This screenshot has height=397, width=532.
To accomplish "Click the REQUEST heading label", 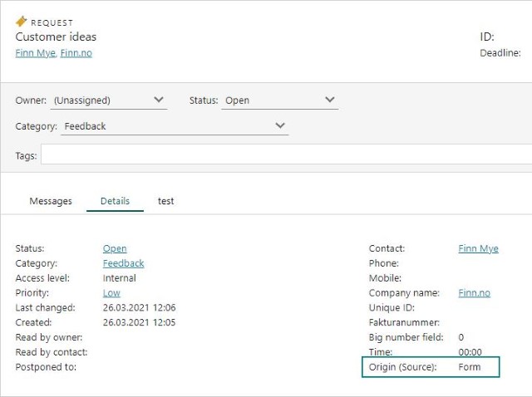I will [52, 22].
